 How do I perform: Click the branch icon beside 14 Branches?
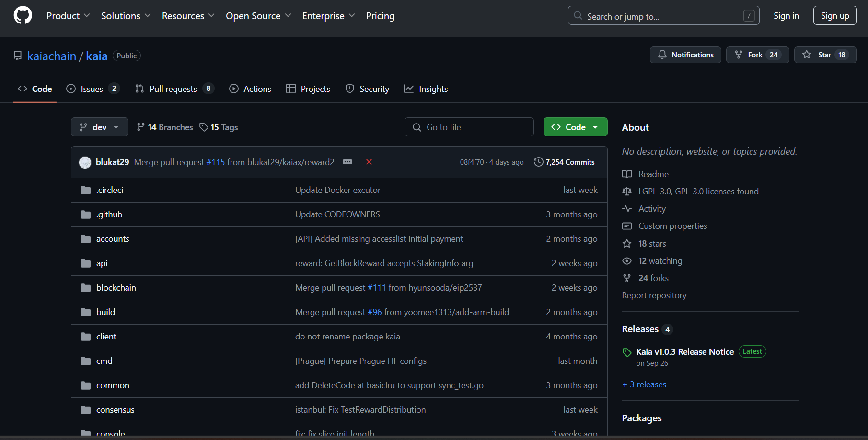(x=140, y=127)
